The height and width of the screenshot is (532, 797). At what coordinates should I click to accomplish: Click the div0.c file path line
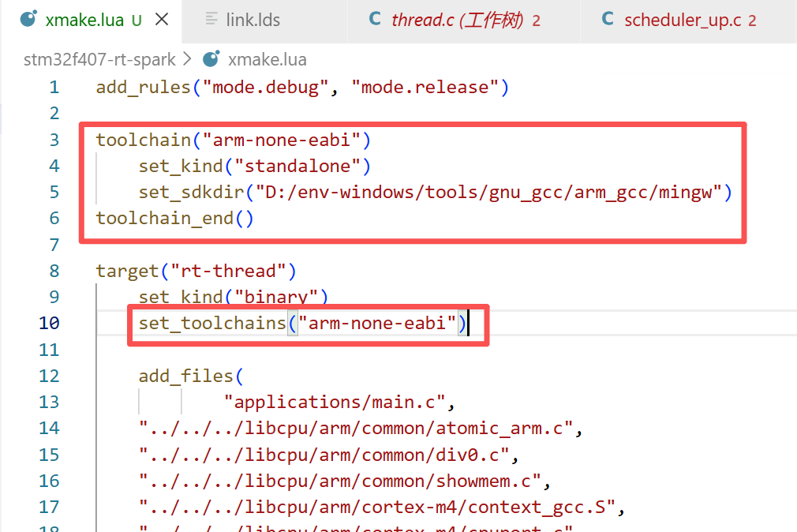(x=329, y=455)
